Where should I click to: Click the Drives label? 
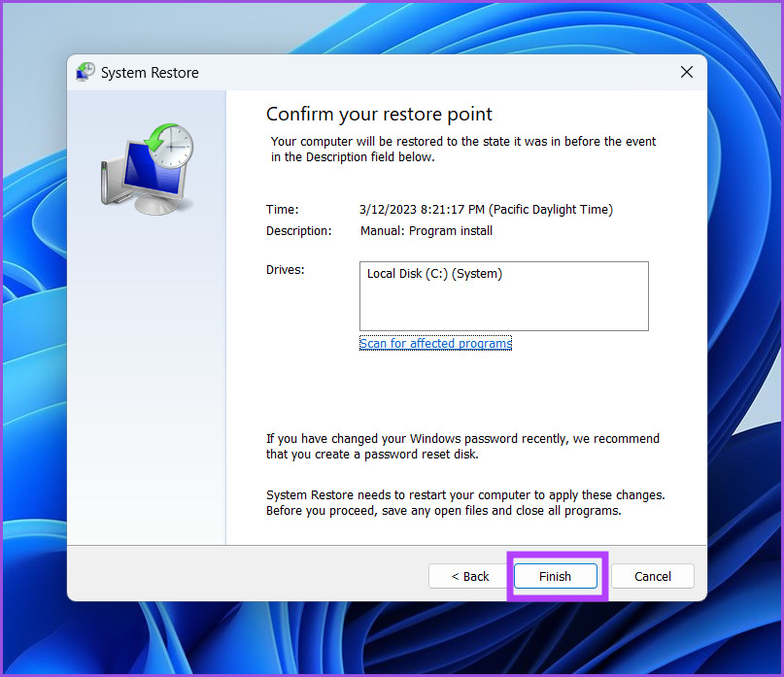point(285,269)
